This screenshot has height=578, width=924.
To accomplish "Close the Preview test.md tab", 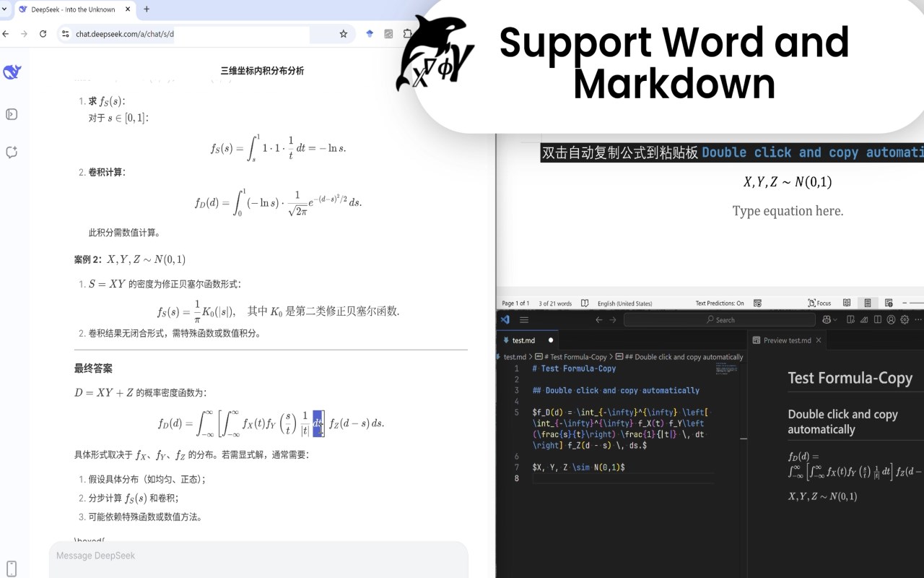I will pos(819,340).
